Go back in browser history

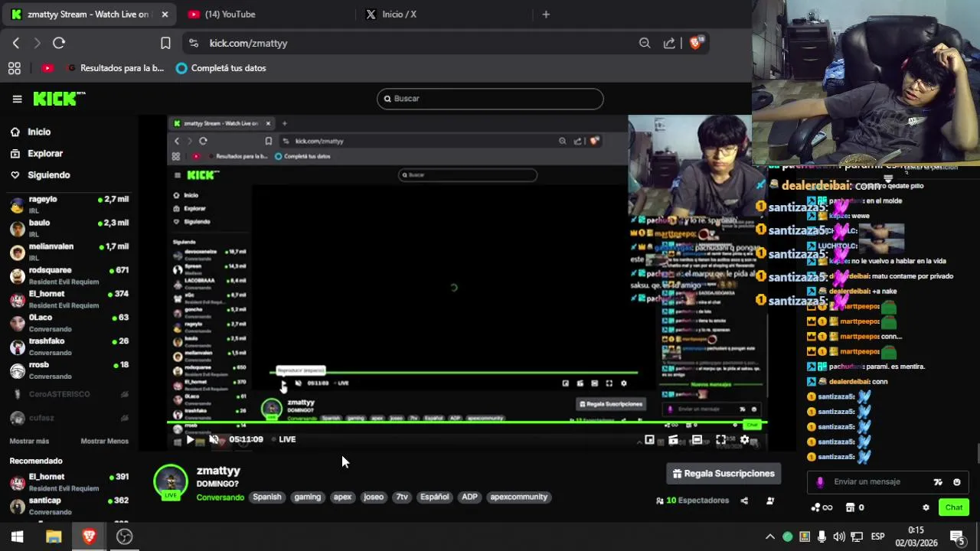[x=16, y=44]
